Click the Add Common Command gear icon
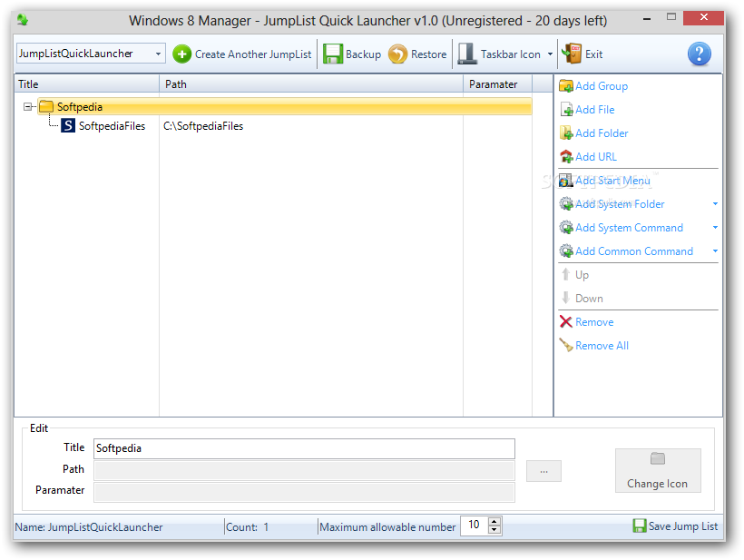The height and width of the screenshot is (560, 744). click(566, 251)
